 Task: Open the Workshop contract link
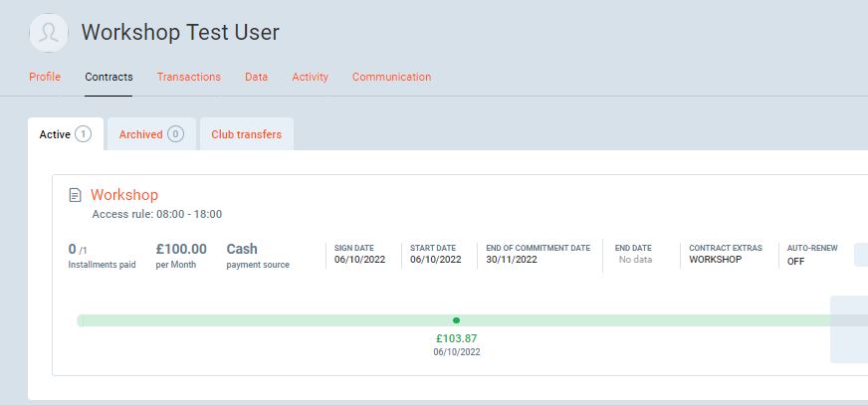124,195
